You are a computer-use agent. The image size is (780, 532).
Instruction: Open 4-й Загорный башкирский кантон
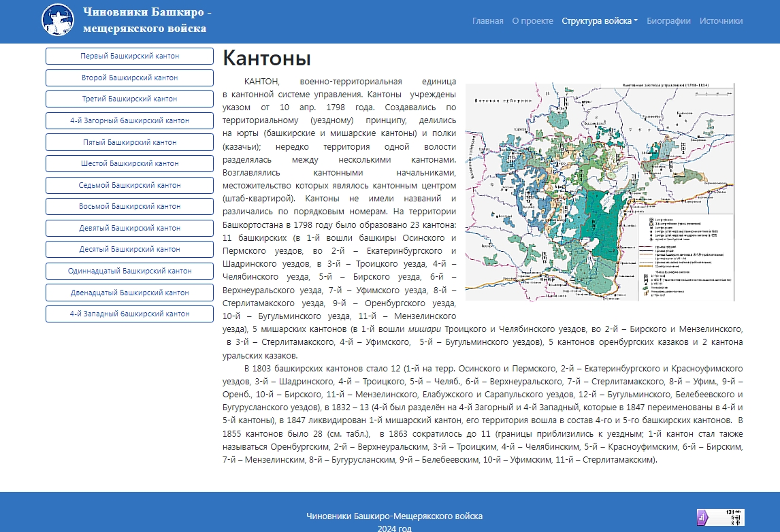(x=129, y=120)
